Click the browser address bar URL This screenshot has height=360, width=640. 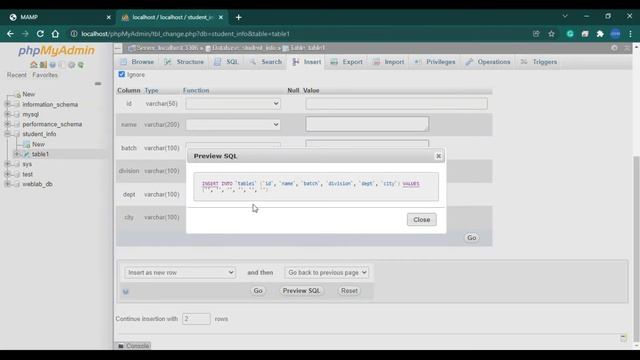tap(185, 34)
